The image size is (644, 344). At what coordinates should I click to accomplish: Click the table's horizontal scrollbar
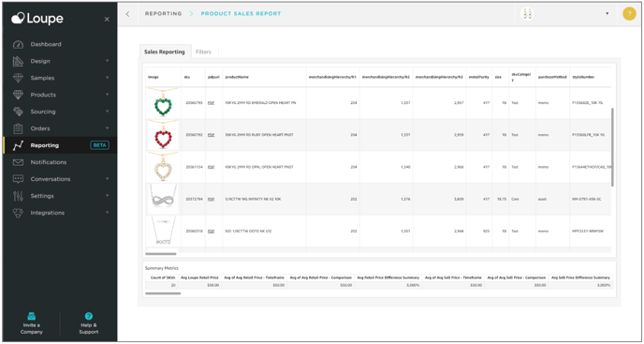[161, 254]
